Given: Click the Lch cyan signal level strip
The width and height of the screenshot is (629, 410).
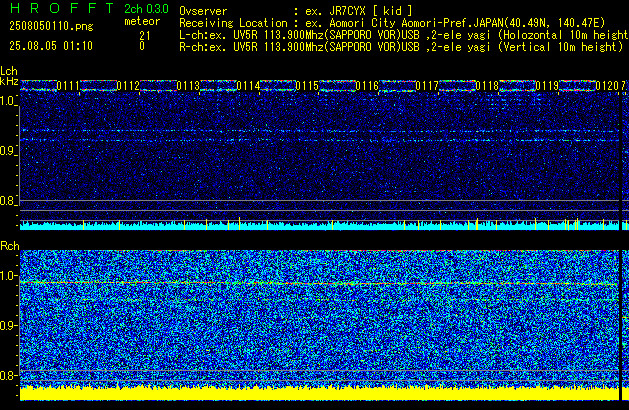Looking at the screenshot, I should click(320, 225).
